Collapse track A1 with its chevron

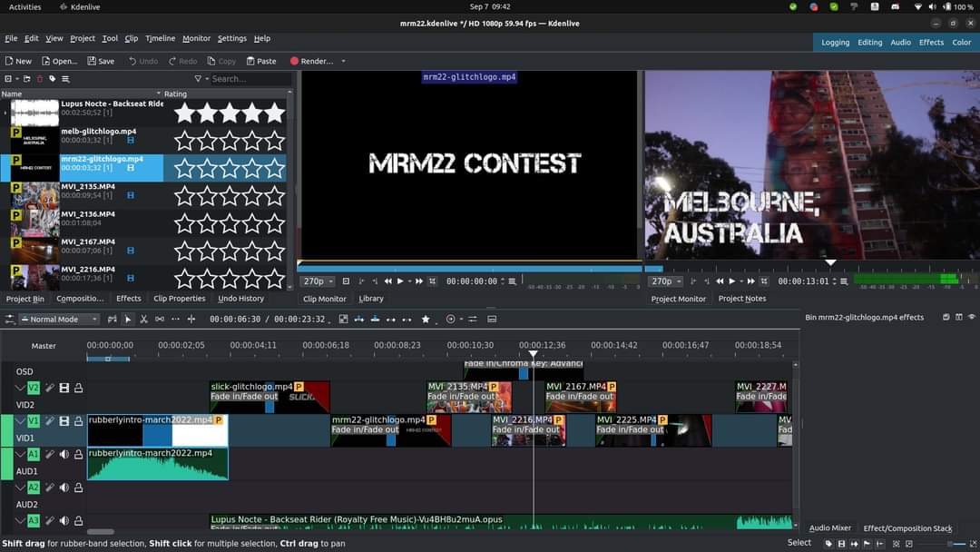point(20,454)
